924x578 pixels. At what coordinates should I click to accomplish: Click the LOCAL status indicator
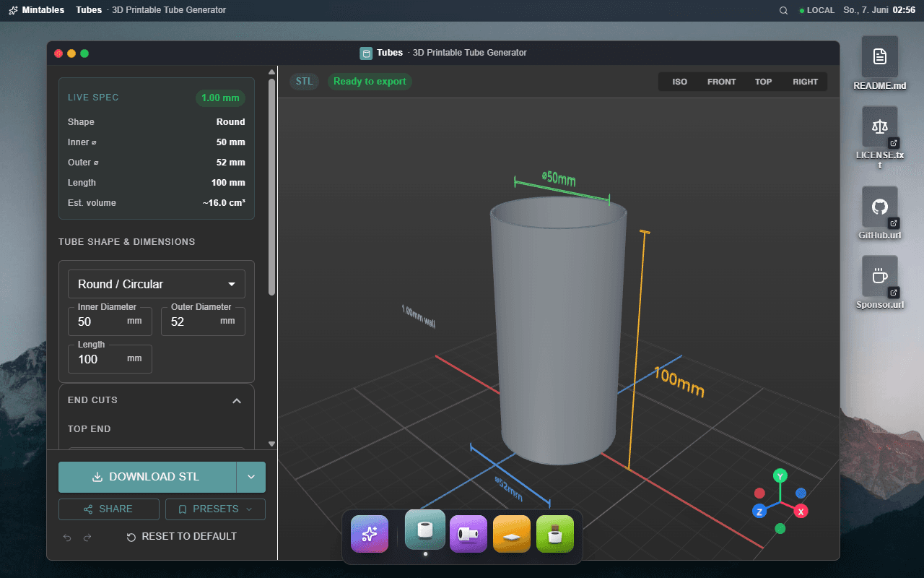816,10
